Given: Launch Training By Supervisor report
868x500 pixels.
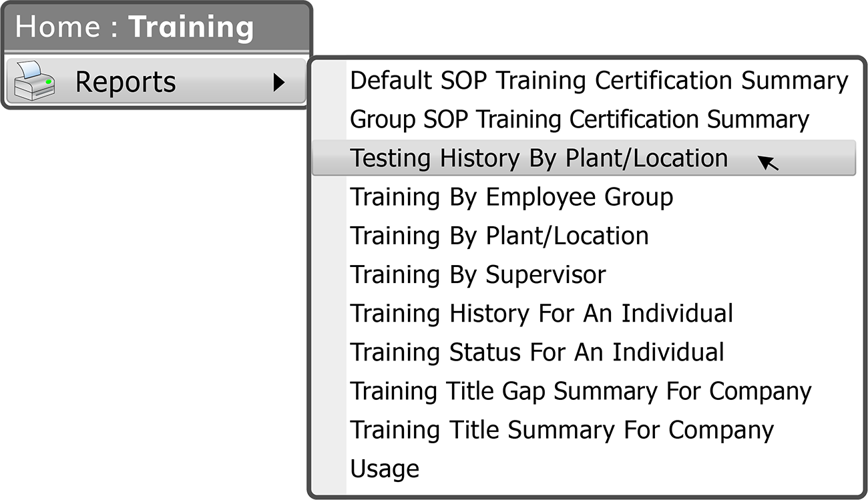Looking at the screenshot, I should click(478, 274).
